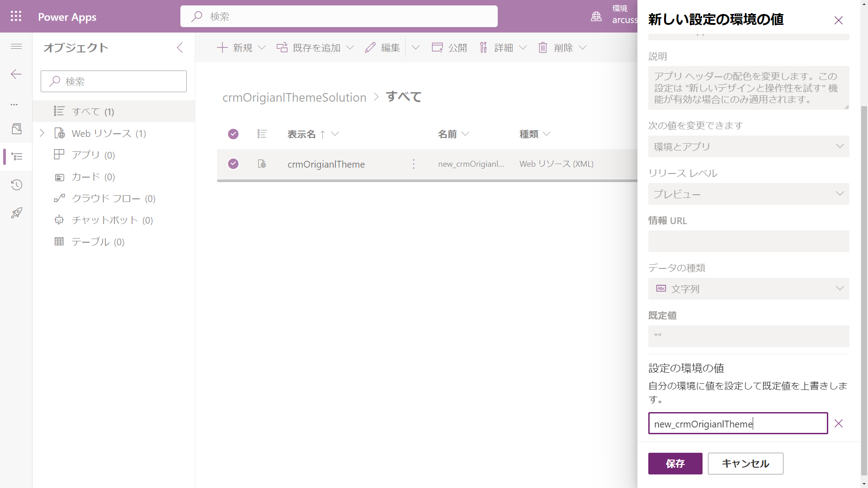Screen dimensions: 868x488
Task: Open the crmOrigianlTheme display name link
Action: [326, 164]
